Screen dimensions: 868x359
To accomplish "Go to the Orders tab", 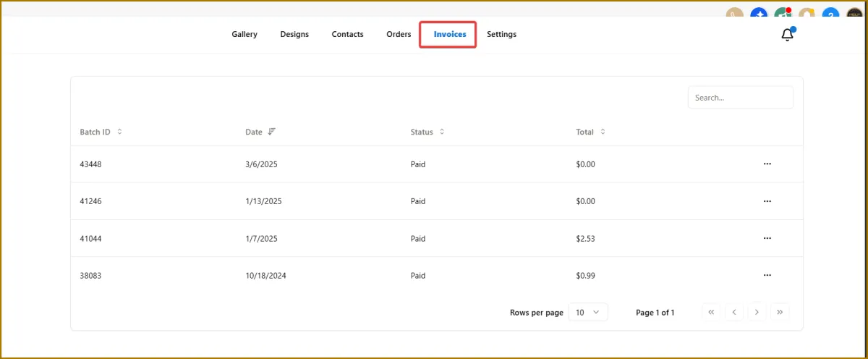I will tap(399, 34).
